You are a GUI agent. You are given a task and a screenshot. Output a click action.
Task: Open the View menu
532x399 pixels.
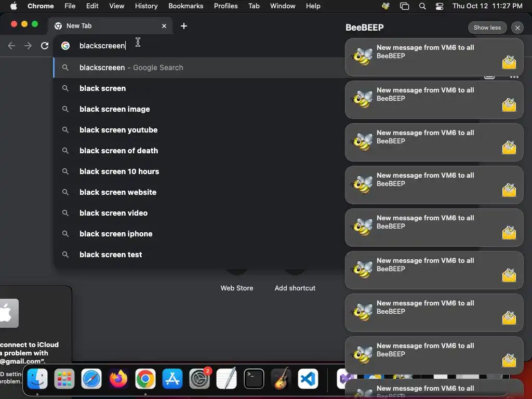point(116,6)
